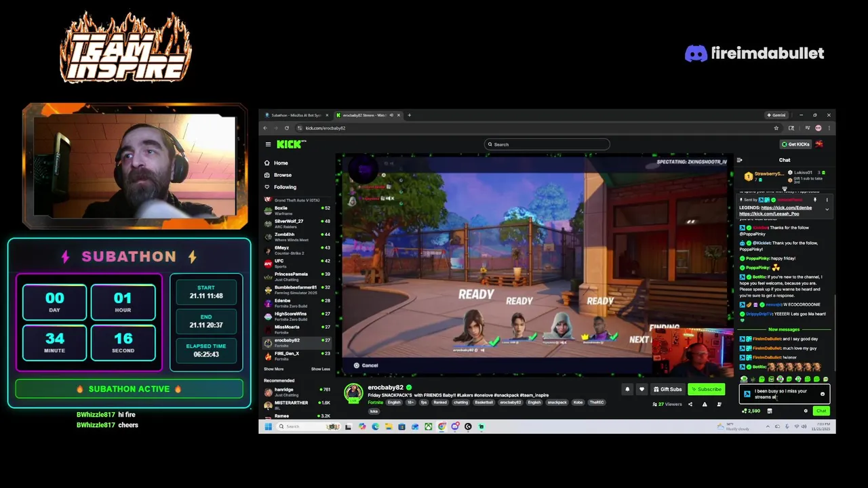Click the Basketball stream tag
Viewport: 868px width, 488px height.
484,403
